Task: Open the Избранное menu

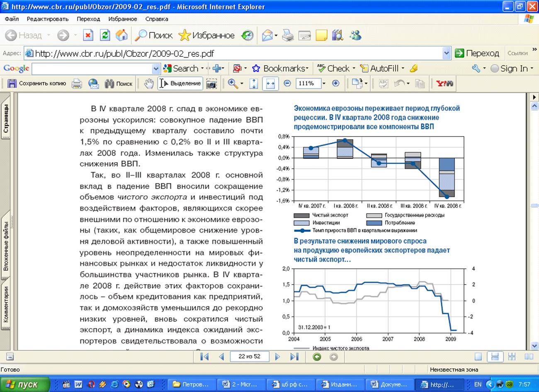Action: point(122,19)
